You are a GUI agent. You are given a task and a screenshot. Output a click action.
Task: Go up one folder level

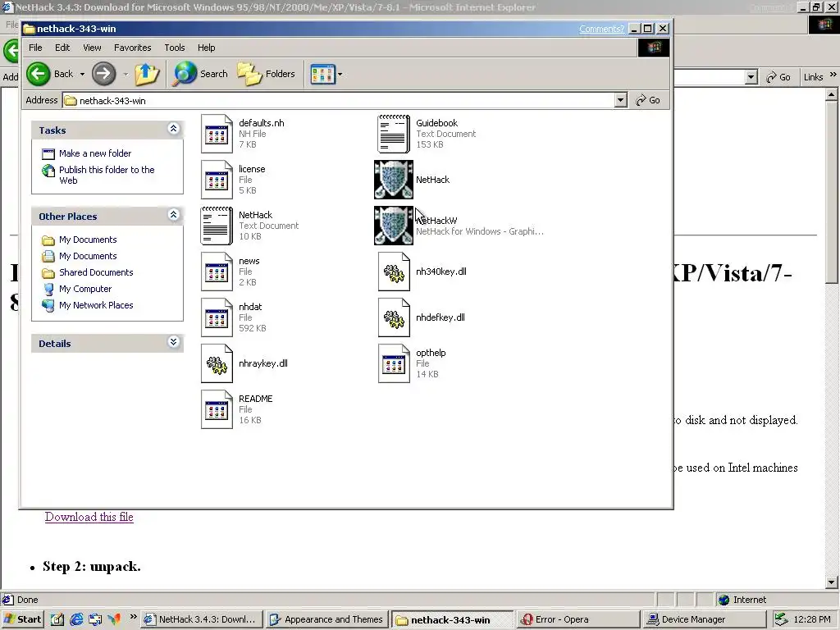[146, 74]
